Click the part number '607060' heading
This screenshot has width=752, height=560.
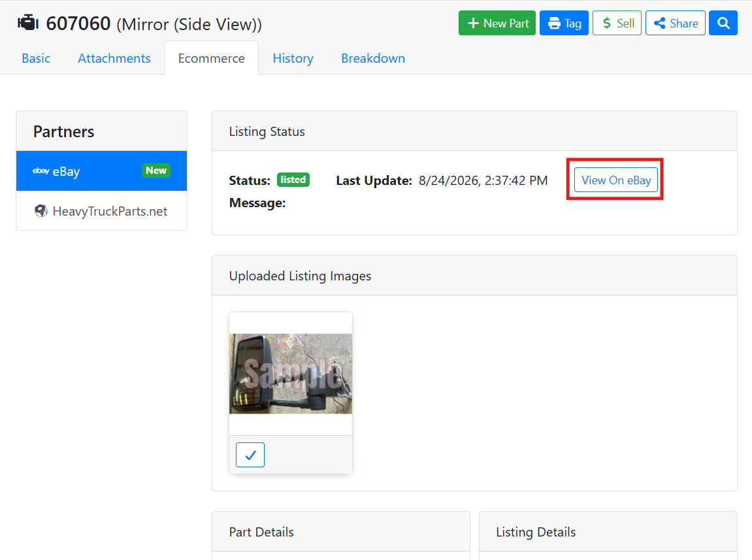[78, 23]
